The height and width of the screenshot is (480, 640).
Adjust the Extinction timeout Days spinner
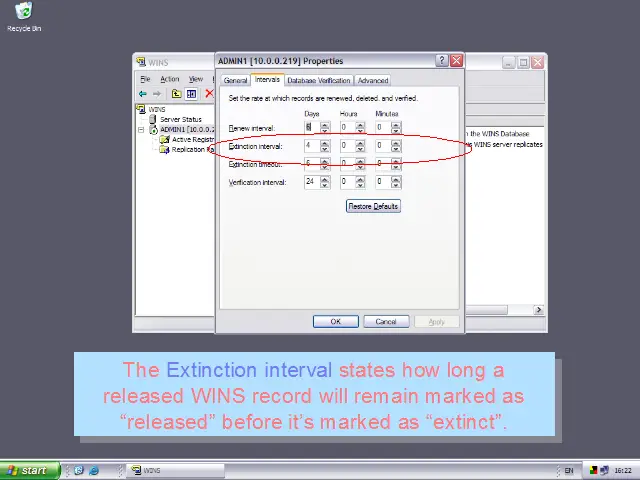325,164
